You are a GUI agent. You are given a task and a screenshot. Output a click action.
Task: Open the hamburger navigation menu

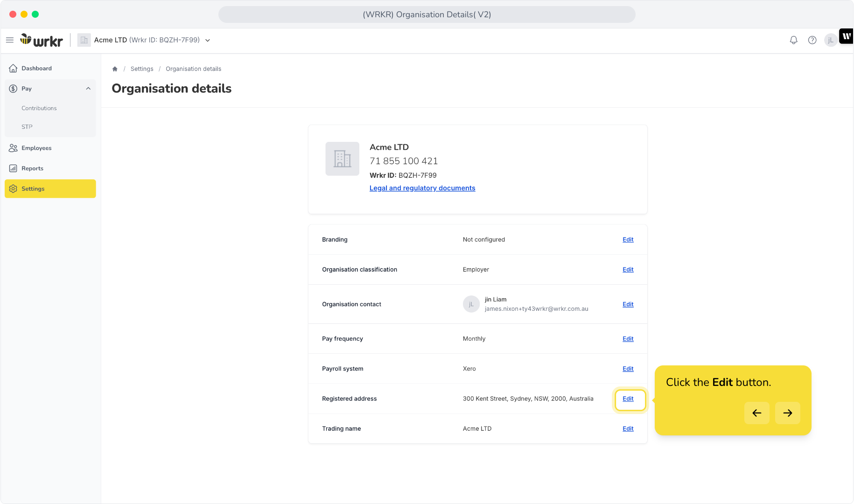(x=9, y=40)
